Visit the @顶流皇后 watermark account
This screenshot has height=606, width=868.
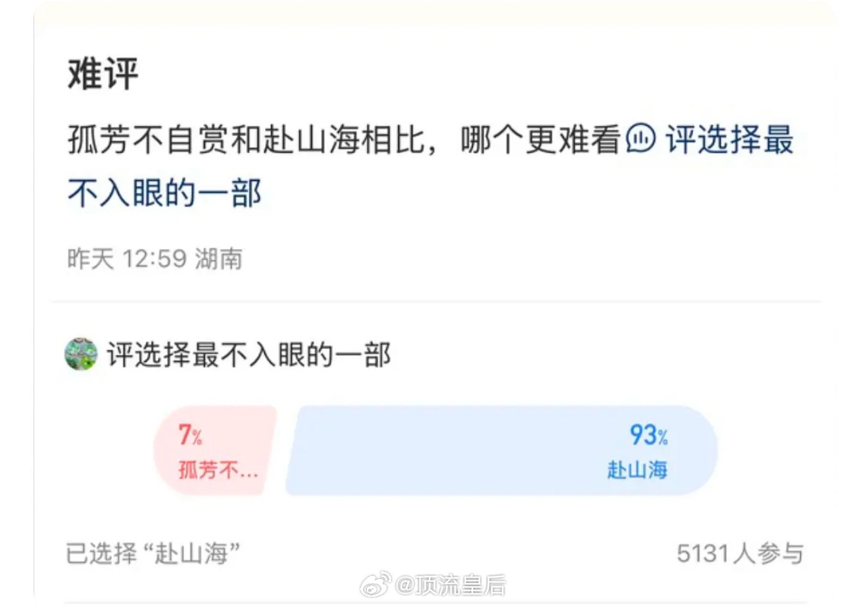[x=450, y=584]
